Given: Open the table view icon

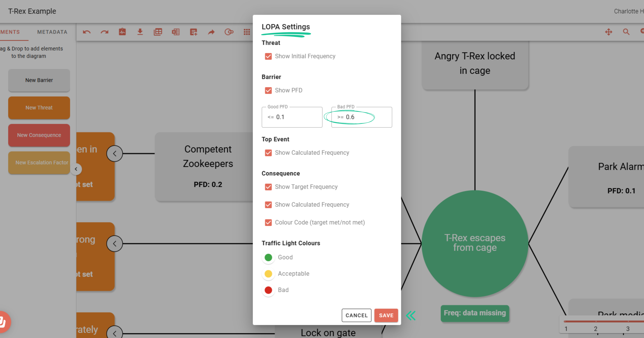Looking at the screenshot, I should point(158,32).
